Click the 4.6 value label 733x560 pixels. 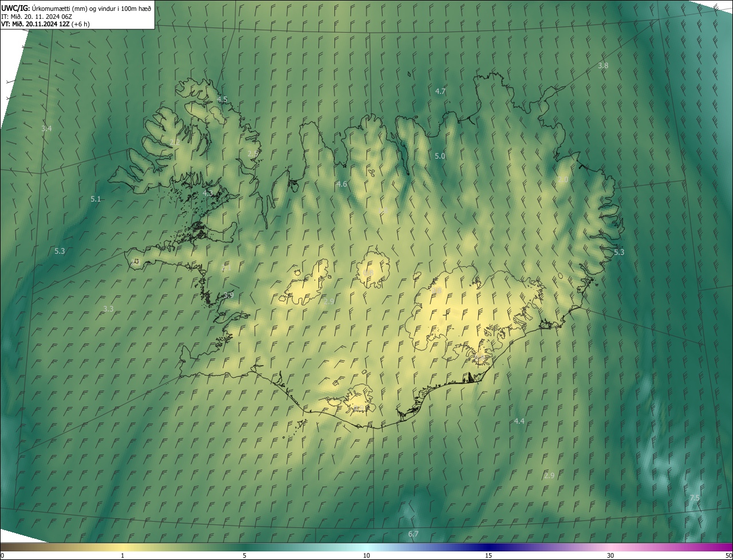click(342, 184)
